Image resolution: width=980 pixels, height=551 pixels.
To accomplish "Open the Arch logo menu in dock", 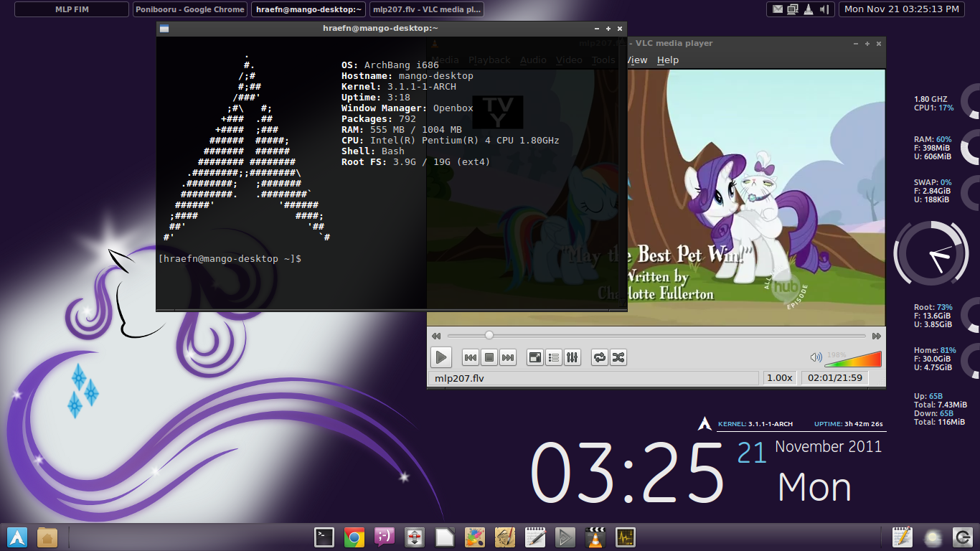I will pos(17,537).
